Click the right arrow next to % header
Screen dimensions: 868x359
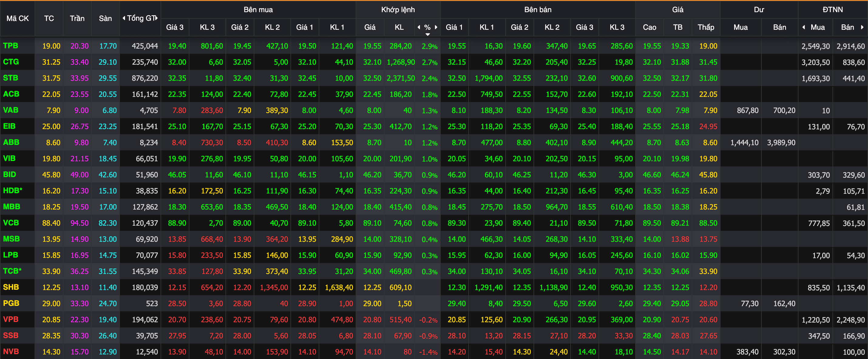pyautogui.click(x=436, y=27)
